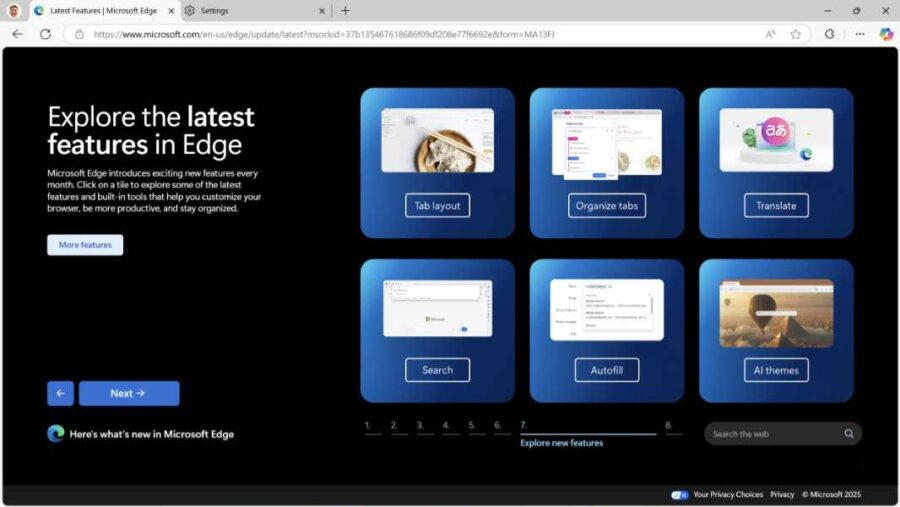
Task: Open the Privacy footer link
Action: (782, 494)
